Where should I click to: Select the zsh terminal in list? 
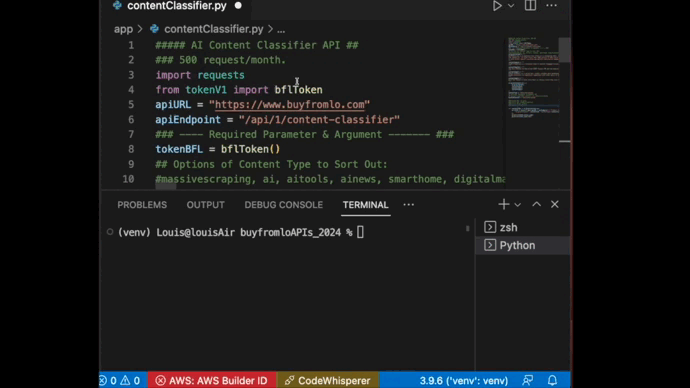click(523, 227)
